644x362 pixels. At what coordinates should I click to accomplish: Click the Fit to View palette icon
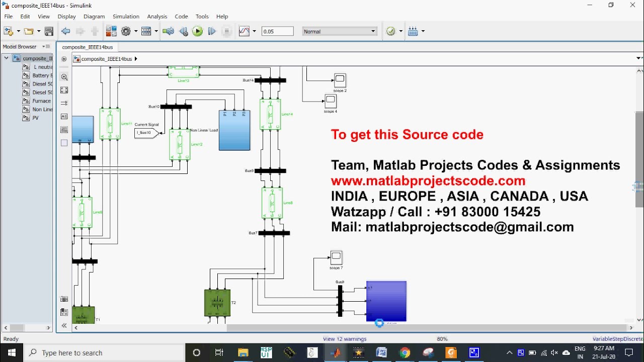[64, 90]
